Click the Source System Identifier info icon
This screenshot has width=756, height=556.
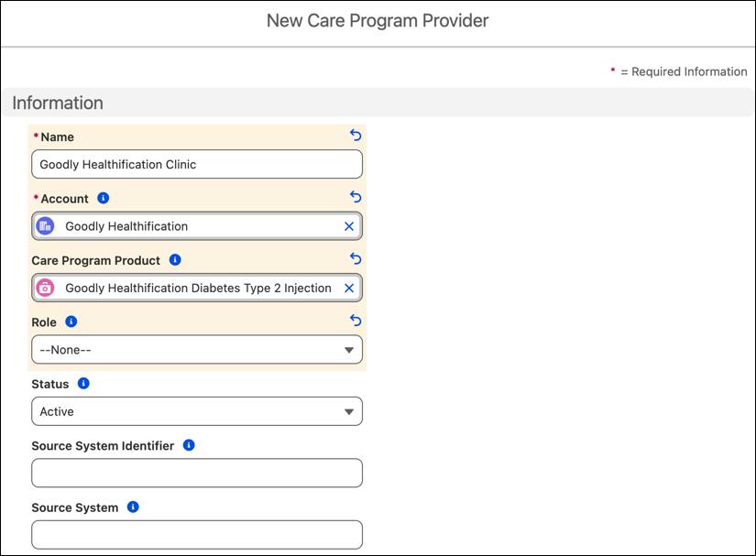(x=189, y=445)
